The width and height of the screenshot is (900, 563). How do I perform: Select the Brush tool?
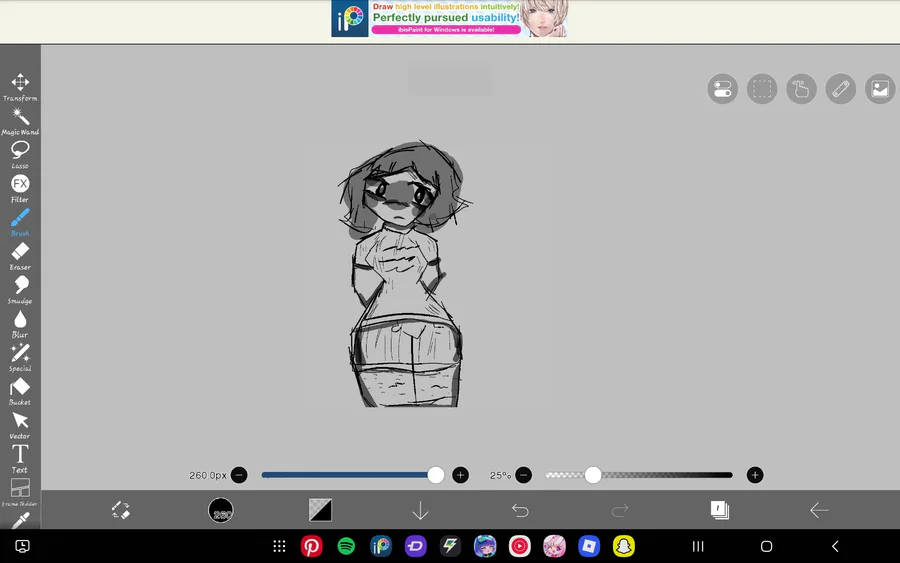click(20, 223)
